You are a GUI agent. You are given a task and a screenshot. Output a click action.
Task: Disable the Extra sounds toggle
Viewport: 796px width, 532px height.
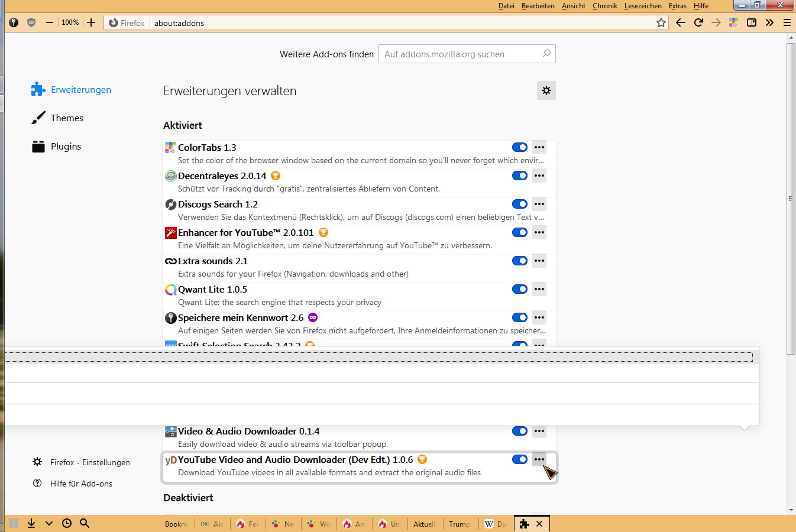tap(520, 261)
